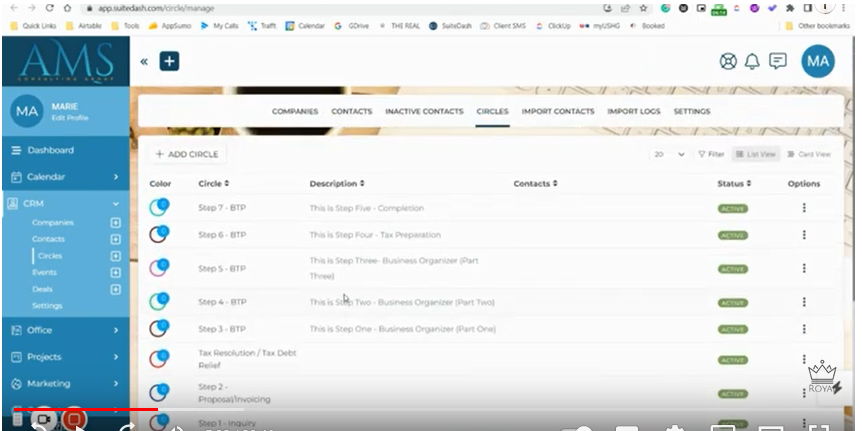The image size is (862, 431).
Task: Go to the Import Logs tab
Action: (634, 112)
